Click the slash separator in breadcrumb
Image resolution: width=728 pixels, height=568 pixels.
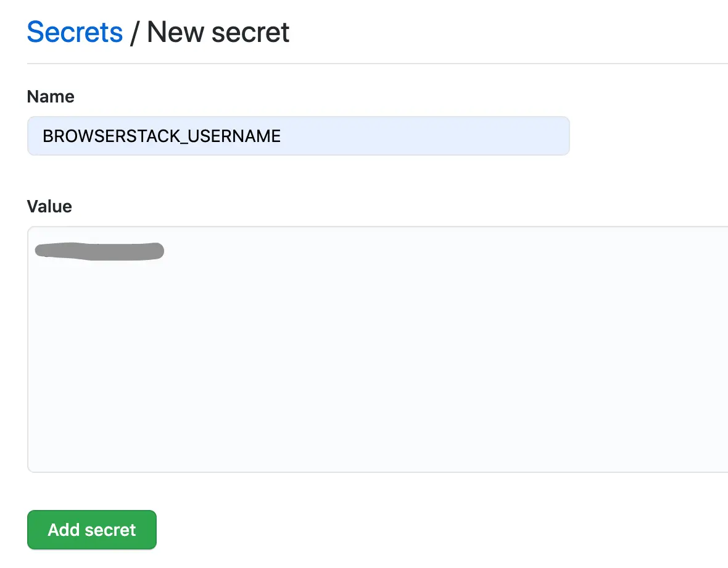(134, 33)
